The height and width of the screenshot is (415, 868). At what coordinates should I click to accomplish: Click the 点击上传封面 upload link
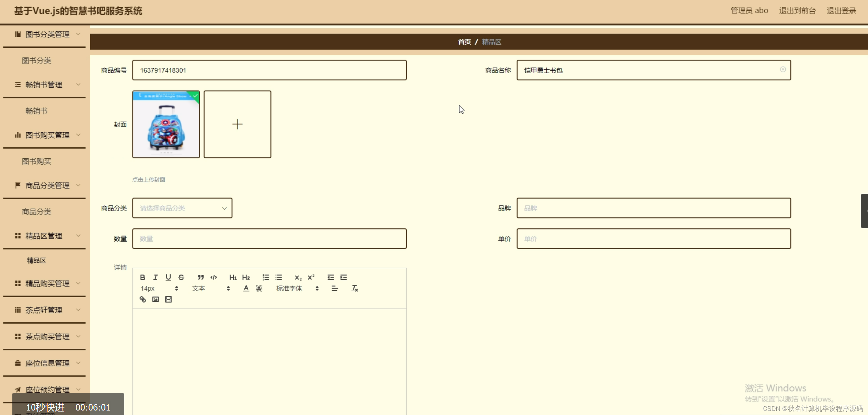coord(149,179)
